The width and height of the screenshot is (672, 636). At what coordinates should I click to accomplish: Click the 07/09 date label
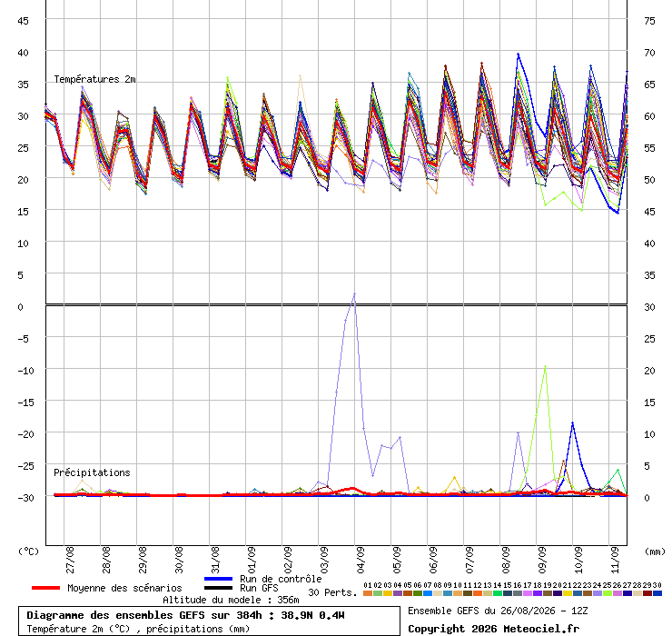click(469, 560)
